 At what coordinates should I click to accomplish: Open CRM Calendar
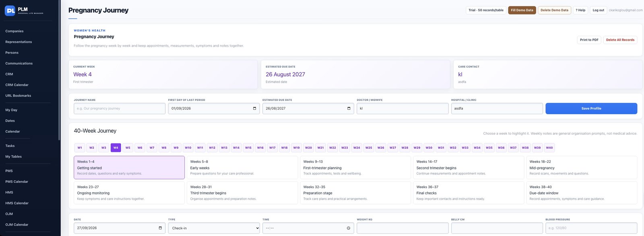point(17,85)
